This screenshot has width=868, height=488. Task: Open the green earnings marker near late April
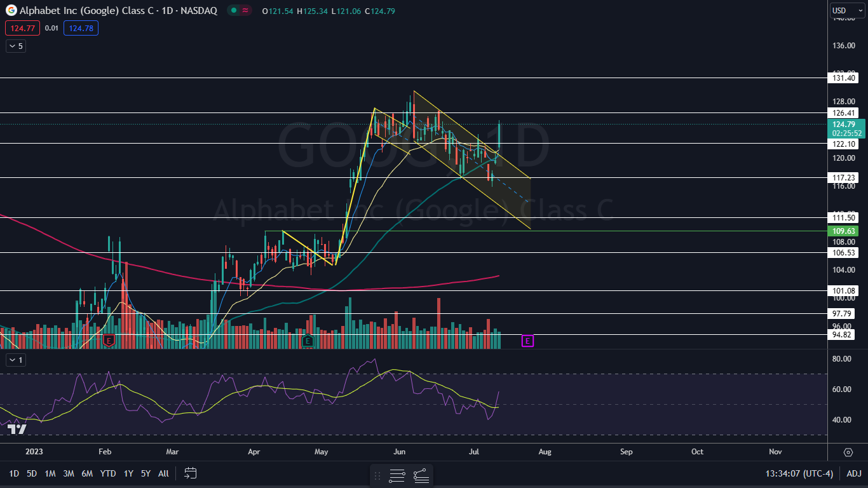click(x=308, y=341)
